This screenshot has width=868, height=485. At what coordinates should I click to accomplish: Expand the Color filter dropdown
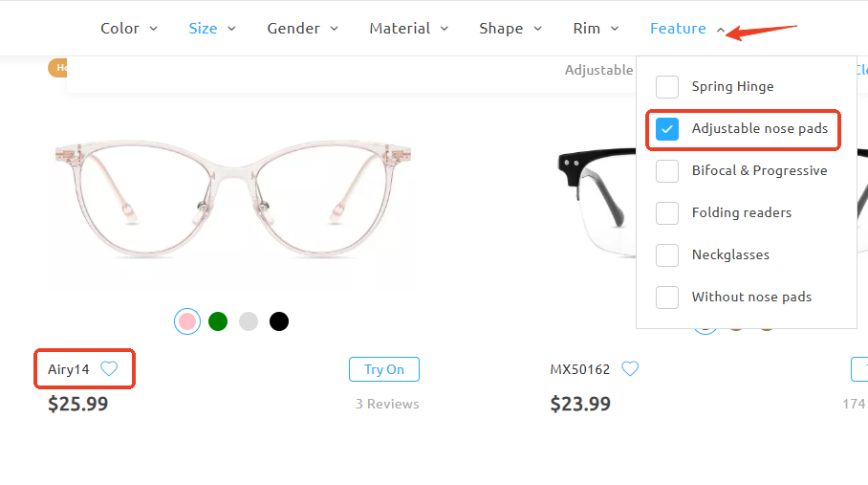pos(128,29)
